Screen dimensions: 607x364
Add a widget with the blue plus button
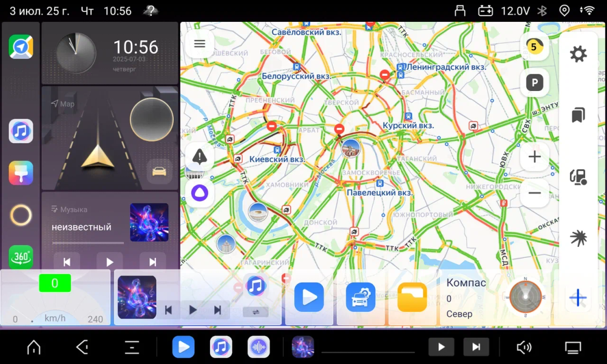[x=577, y=297]
